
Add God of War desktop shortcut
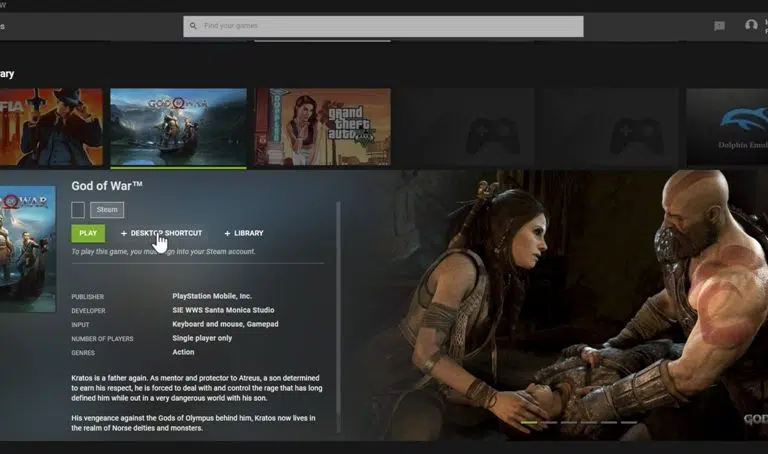coord(166,233)
